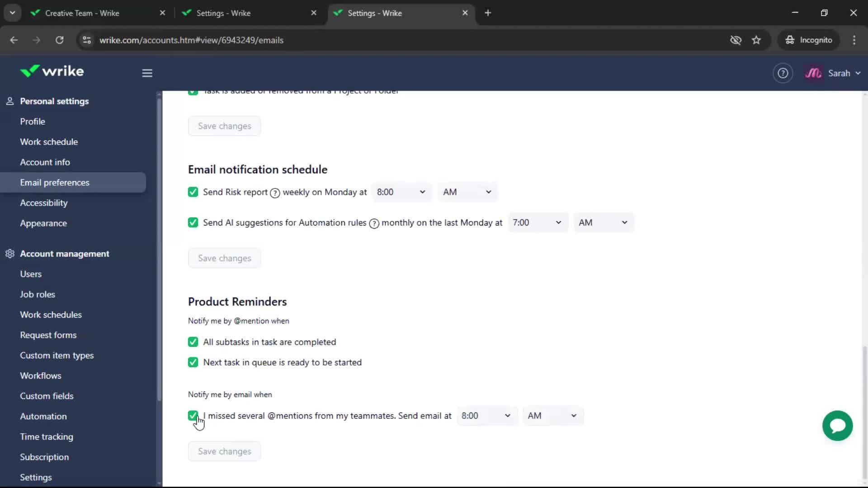
Task: Open Request forms
Action: coord(48,335)
